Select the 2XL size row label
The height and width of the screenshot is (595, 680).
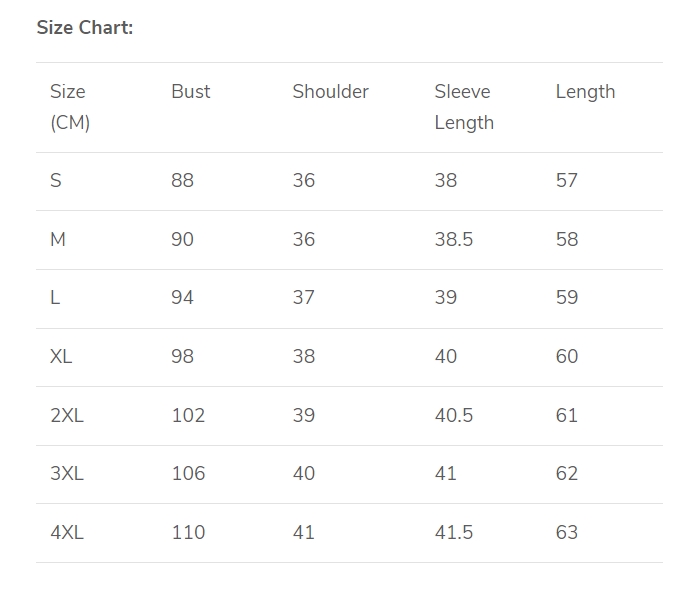pyautogui.click(x=67, y=415)
